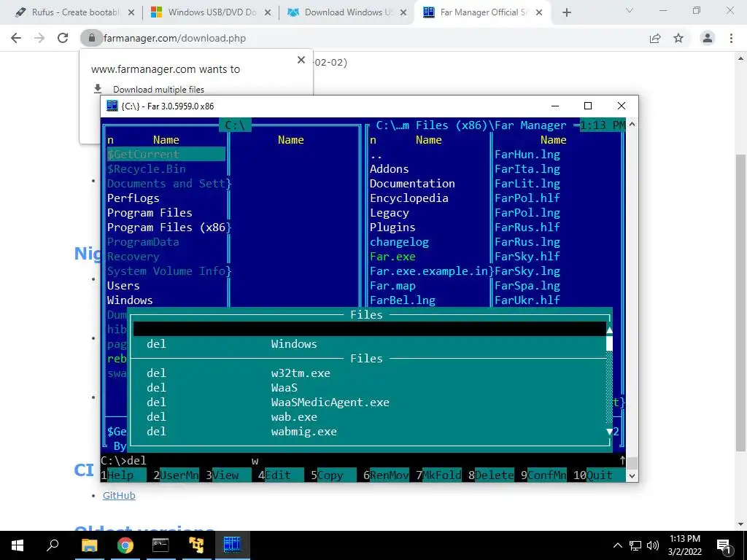The height and width of the screenshot is (560, 747).
Task: Click the browser back arrow
Action: pyautogui.click(x=16, y=38)
